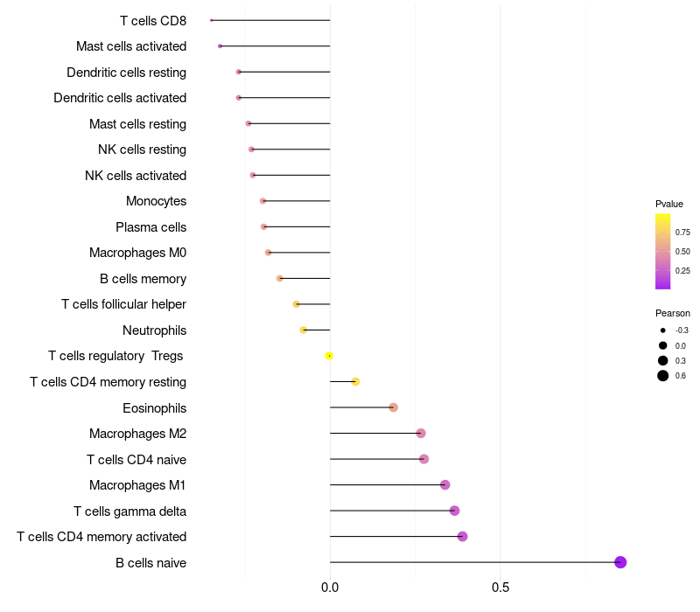
Task: Select the T cells CD4 memory activated dot
Action: (x=463, y=537)
